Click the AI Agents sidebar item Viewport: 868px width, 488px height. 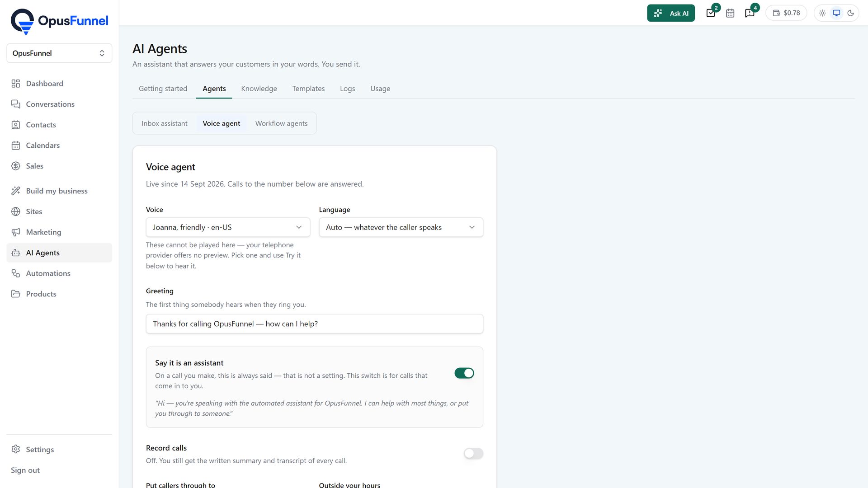click(59, 253)
